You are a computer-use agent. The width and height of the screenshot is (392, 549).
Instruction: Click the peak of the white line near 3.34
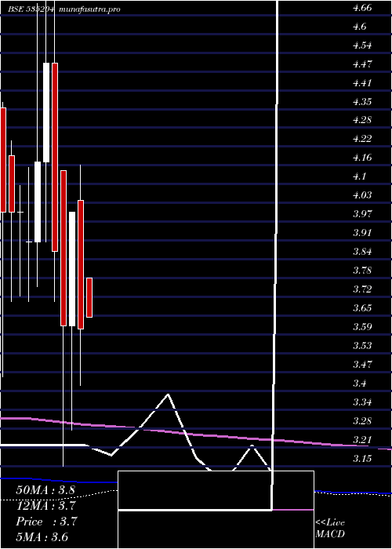point(168,394)
